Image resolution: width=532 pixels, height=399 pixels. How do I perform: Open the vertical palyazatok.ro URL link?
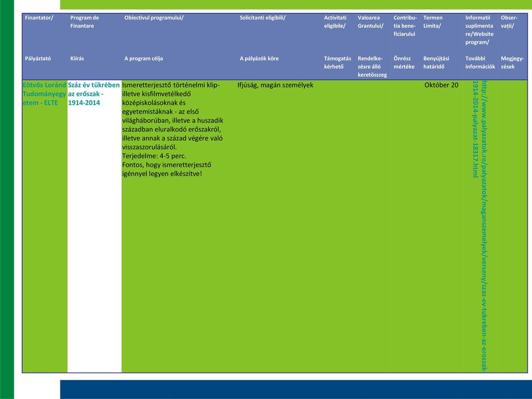(480, 226)
